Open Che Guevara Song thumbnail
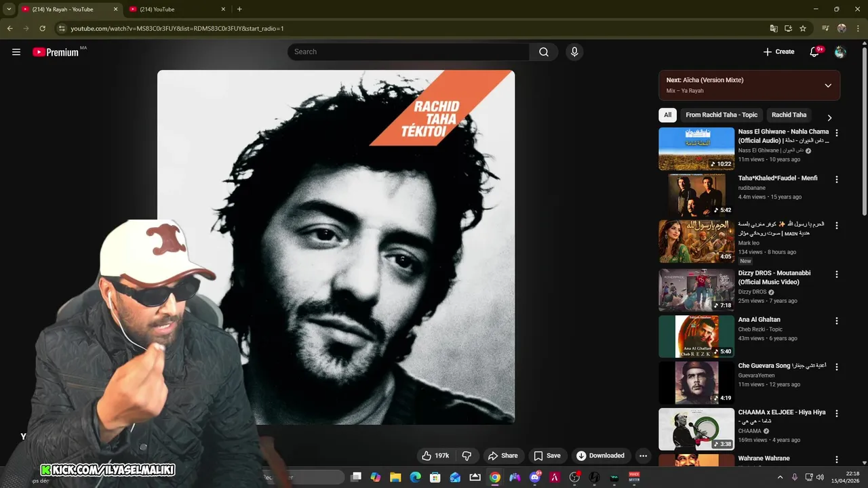868x488 pixels. (x=696, y=382)
